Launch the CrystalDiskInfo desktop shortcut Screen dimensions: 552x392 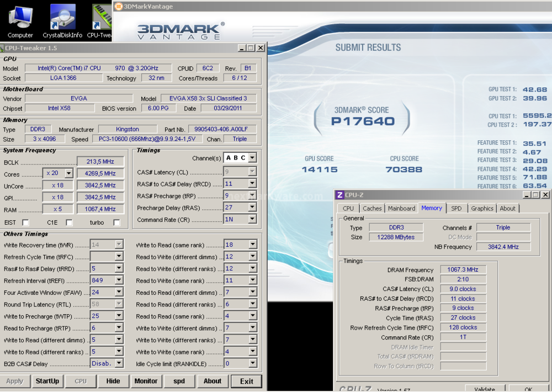62,20
